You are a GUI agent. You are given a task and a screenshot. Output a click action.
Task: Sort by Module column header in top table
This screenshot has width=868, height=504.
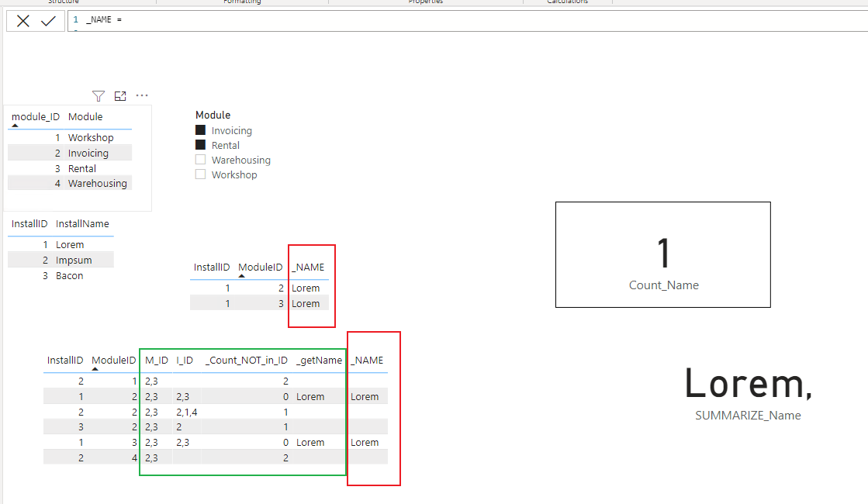click(x=85, y=117)
